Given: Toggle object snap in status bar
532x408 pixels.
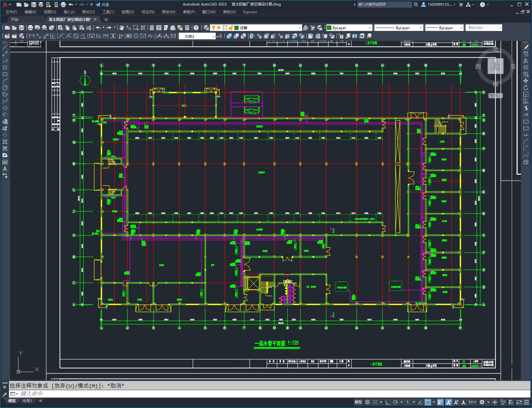Looking at the screenshot, I should pos(428,402).
